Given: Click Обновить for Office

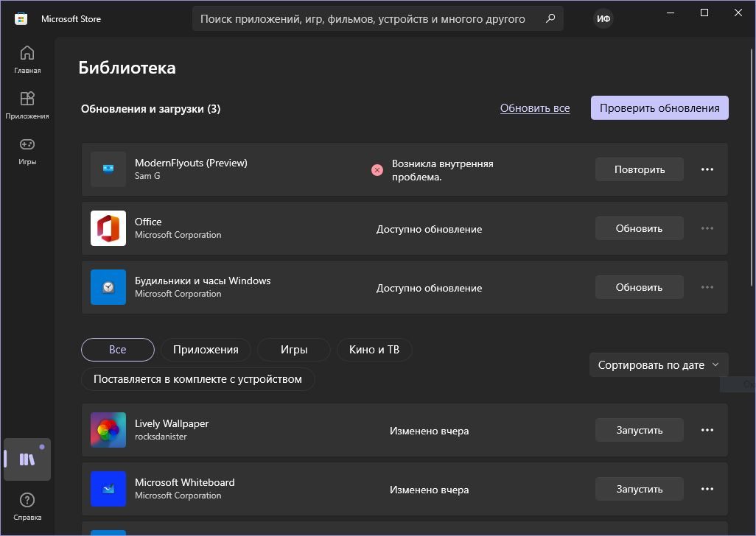Looking at the screenshot, I should (640, 228).
